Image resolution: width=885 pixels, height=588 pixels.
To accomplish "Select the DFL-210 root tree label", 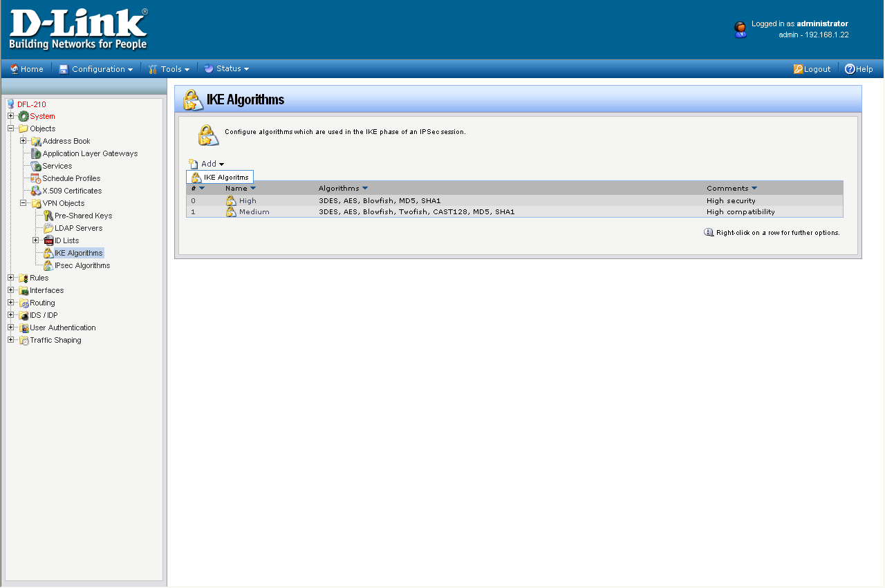I will (x=32, y=104).
